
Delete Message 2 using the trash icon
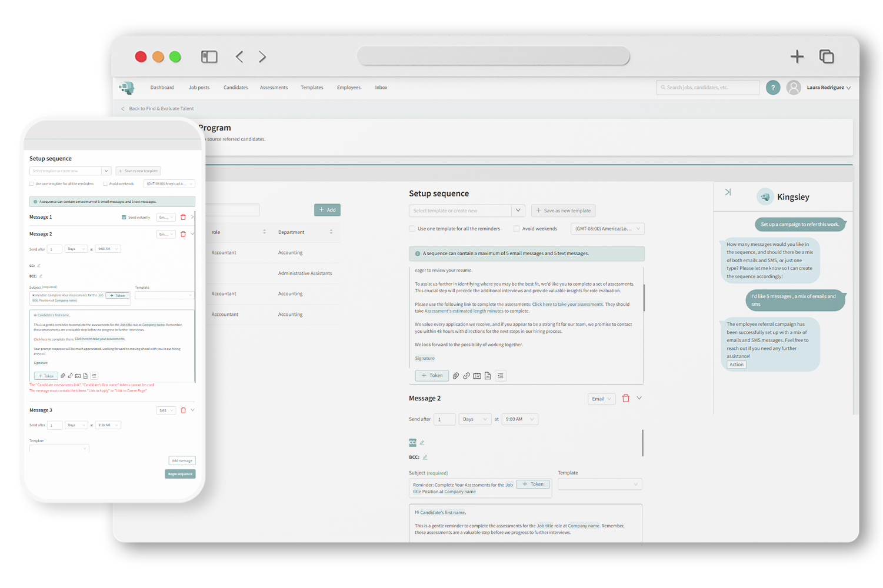click(x=626, y=398)
